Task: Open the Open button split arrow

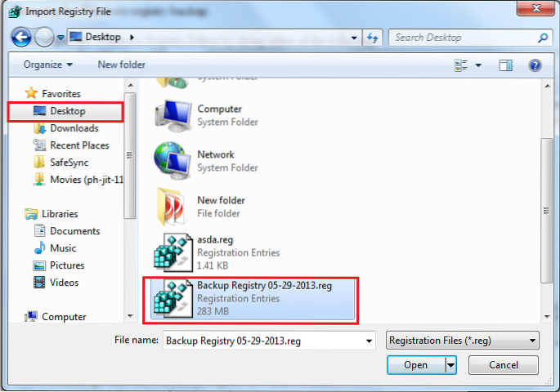Action: [450, 365]
